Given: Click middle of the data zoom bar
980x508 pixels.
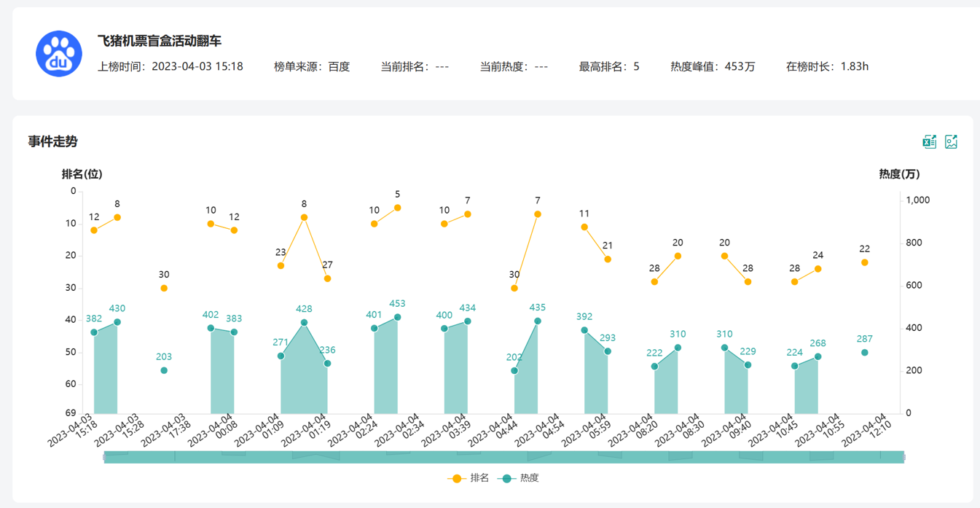Looking at the screenshot, I should tap(503, 457).
